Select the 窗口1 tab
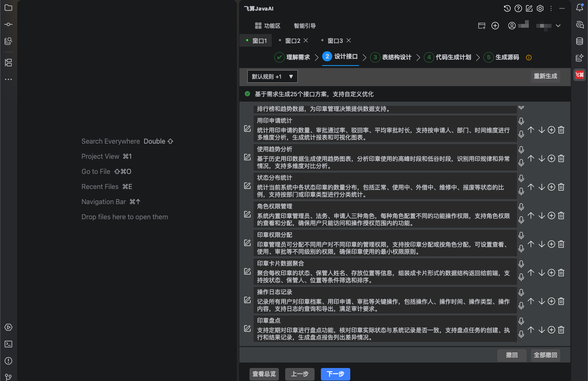 click(x=256, y=40)
